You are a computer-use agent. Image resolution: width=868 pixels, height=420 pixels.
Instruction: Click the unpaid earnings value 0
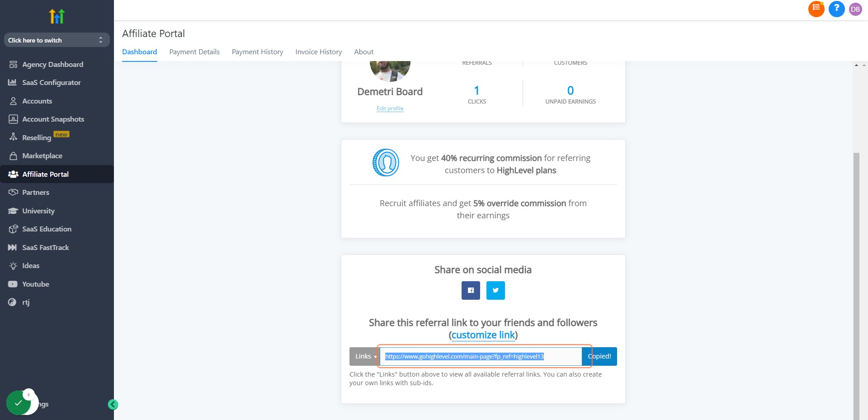pos(571,90)
